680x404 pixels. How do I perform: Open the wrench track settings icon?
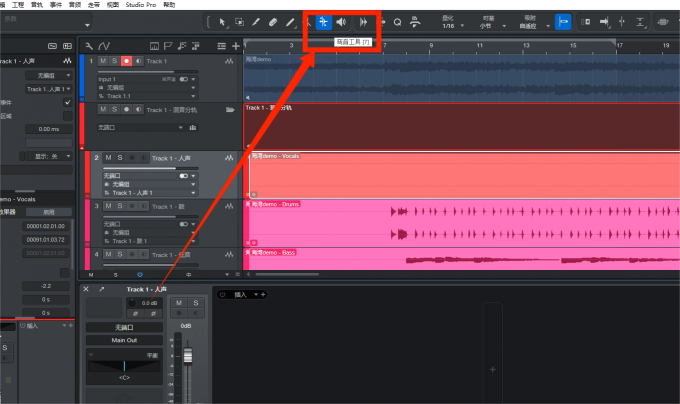[x=89, y=46]
